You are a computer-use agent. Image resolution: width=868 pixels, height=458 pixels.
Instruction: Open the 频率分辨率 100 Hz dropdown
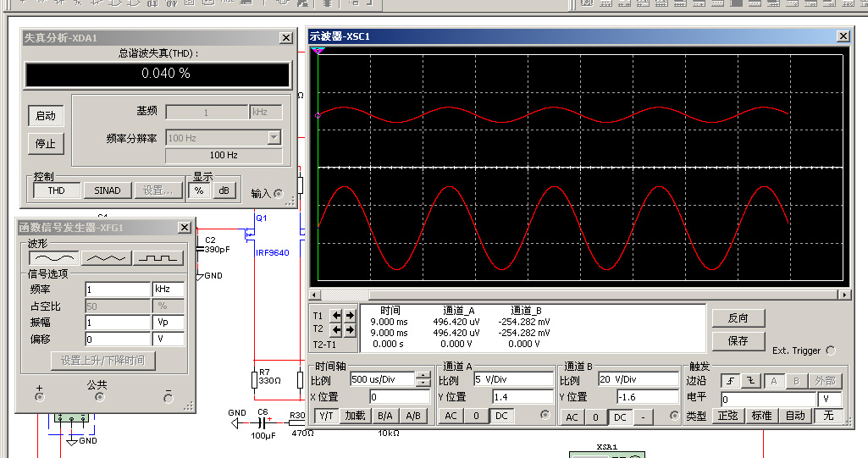[x=274, y=137]
